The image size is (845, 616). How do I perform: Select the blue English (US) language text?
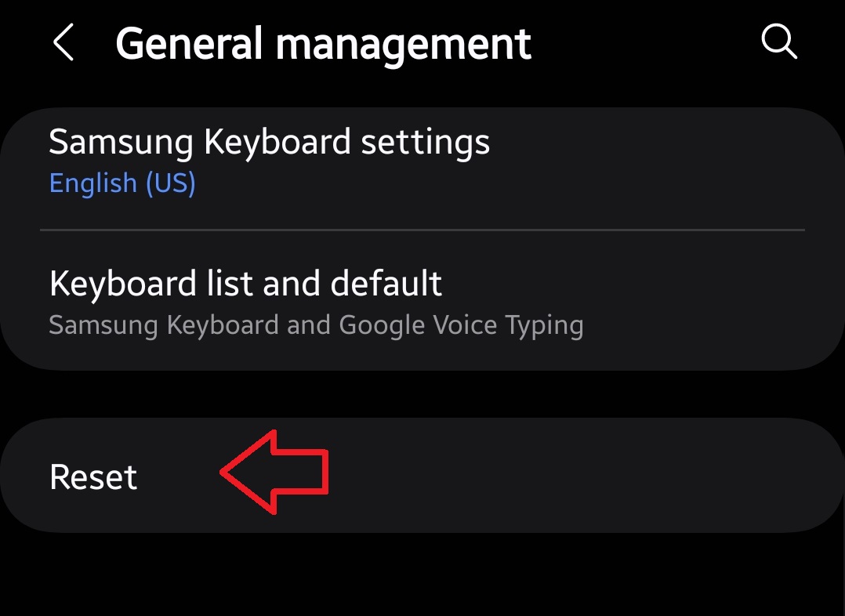pyautogui.click(x=122, y=183)
